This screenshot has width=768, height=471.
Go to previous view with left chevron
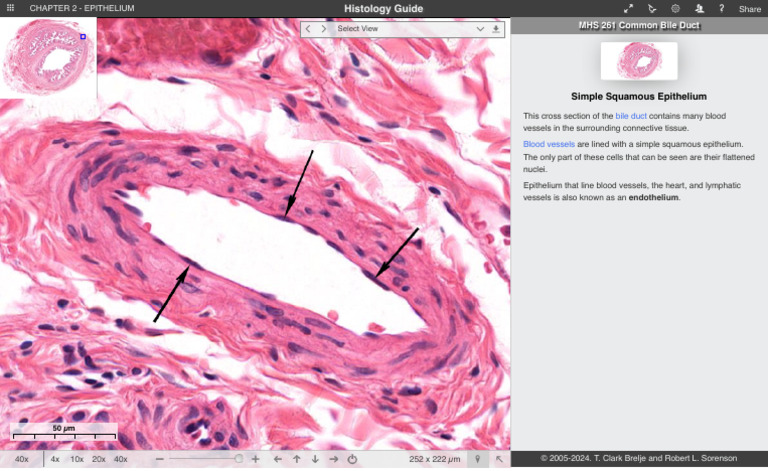(x=308, y=29)
